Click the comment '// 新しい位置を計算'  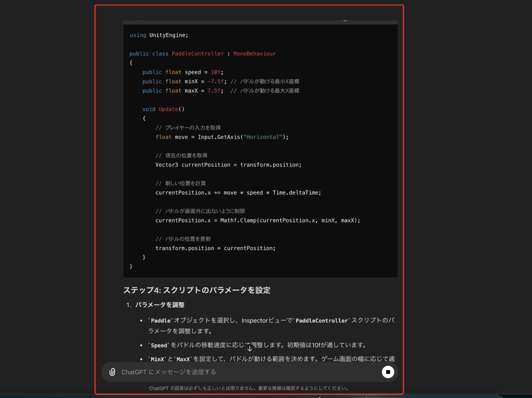(x=181, y=183)
